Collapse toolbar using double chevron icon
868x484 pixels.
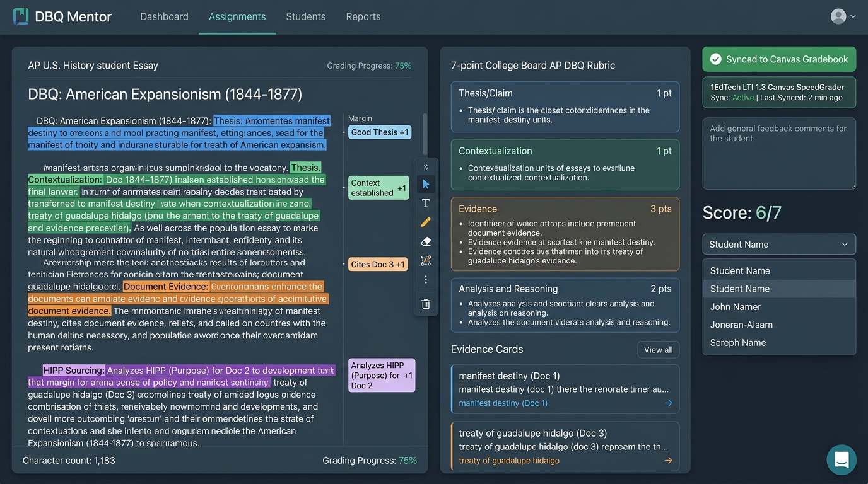(x=426, y=167)
